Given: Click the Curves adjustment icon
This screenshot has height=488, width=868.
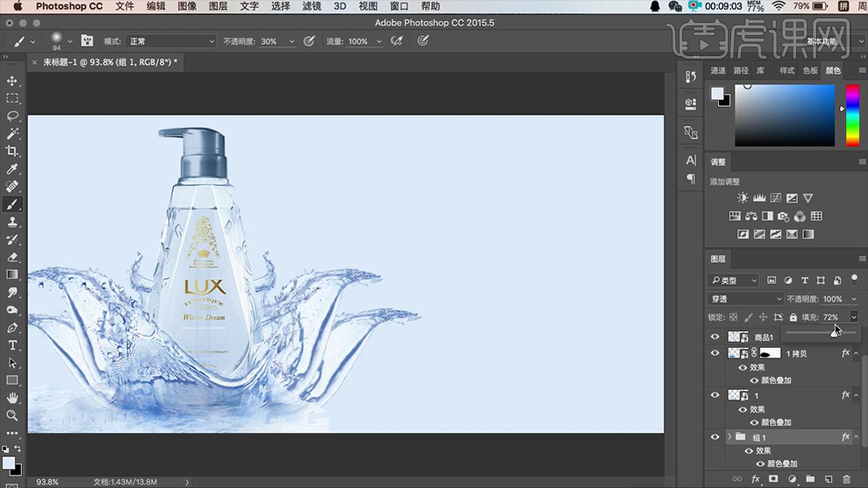Looking at the screenshot, I should (x=776, y=198).
